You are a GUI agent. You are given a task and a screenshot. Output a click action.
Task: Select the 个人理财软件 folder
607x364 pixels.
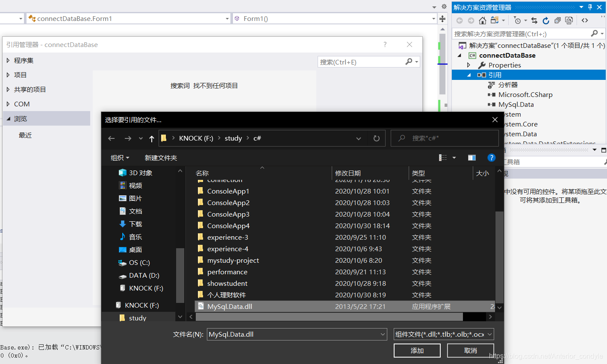click(x=227, y=295)
